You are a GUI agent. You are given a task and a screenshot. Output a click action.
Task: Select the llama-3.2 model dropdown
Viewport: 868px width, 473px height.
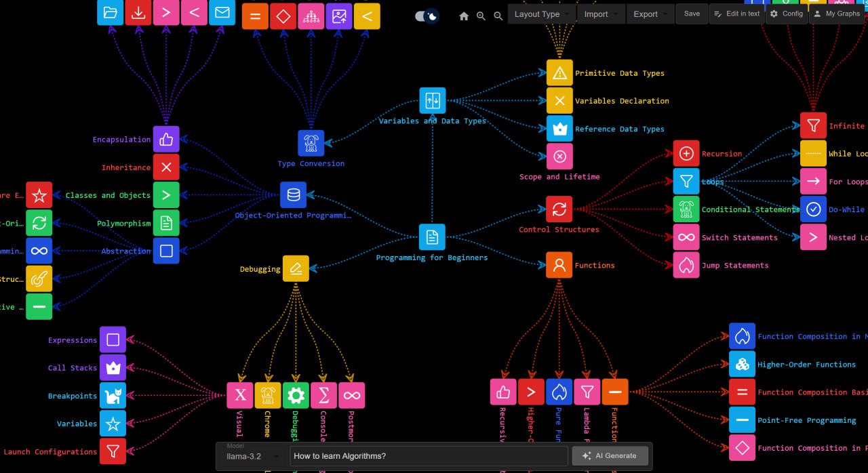[252, 456]
